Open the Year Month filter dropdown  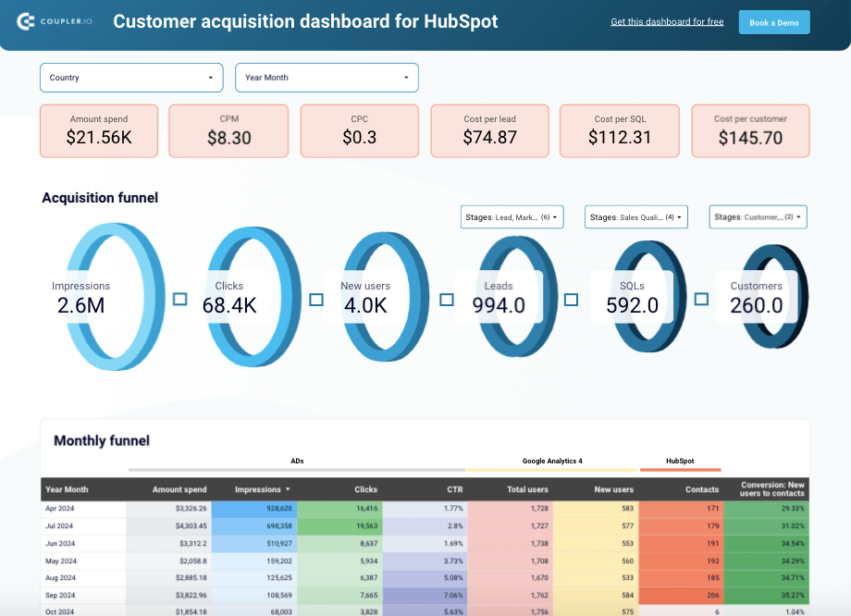pyautogui.click(x=327, y=78)
